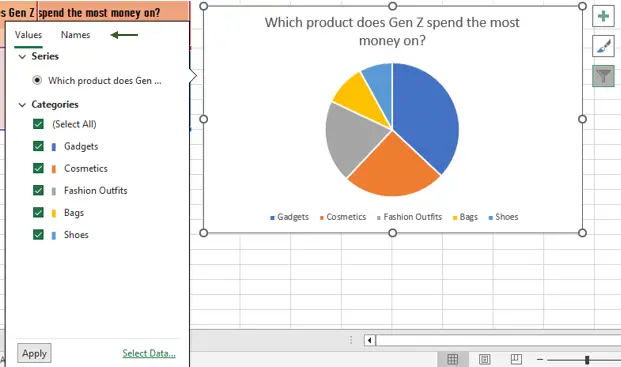Switch to the Values tab

[x=28, y=35]
